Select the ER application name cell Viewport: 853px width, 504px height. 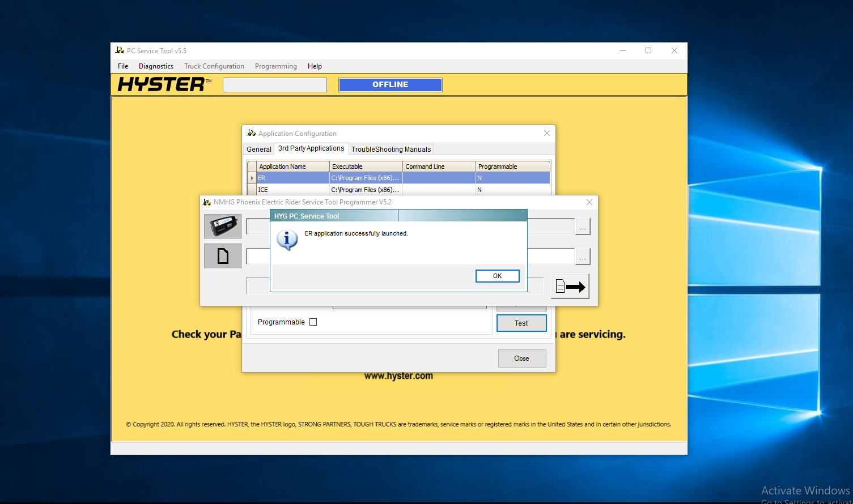click(293, 178)
